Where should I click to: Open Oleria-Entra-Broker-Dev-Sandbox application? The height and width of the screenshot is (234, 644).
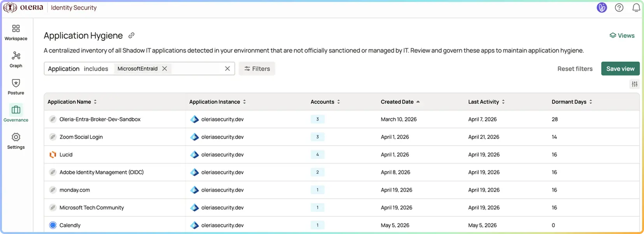click(x=100, y=119)
